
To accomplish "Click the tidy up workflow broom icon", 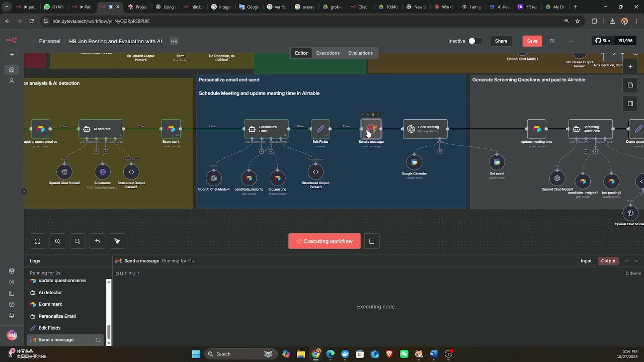I will (117, 241).
